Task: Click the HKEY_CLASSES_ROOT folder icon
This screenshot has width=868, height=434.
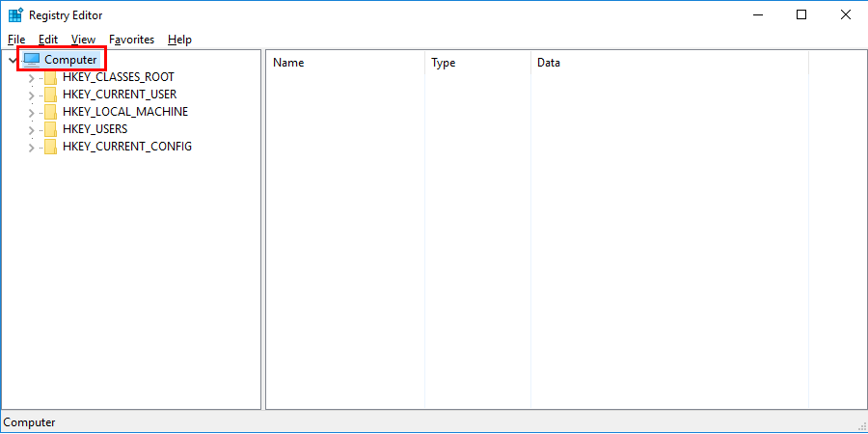Action: click(50, 77)
